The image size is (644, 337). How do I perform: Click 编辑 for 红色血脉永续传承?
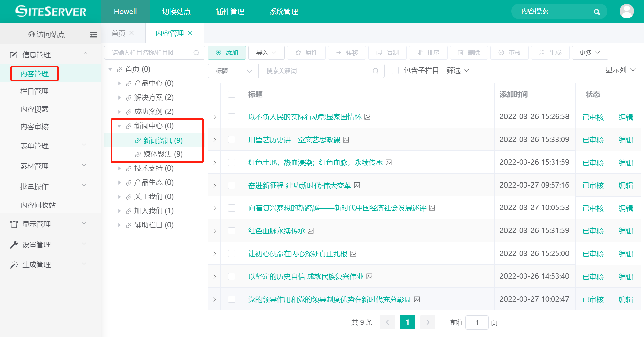[x=626, y=231]
